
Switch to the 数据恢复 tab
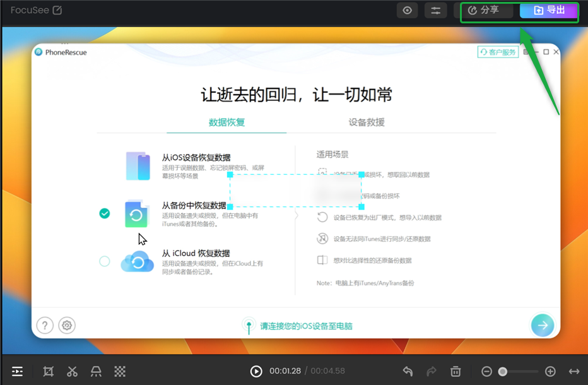pos(226,122)
